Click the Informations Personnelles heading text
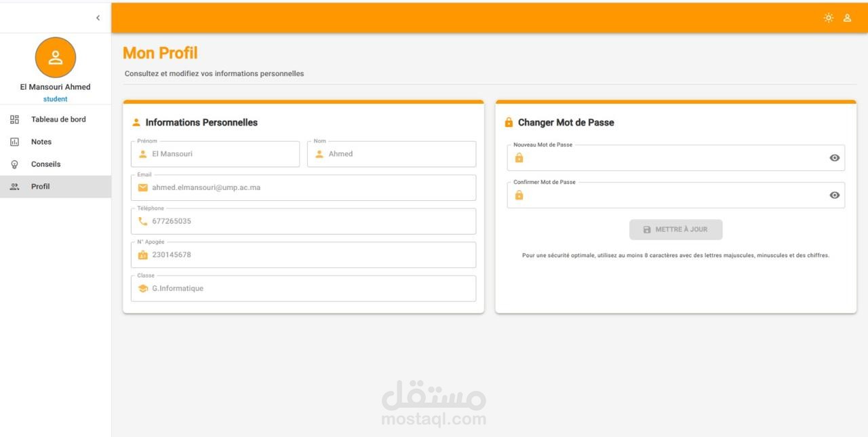The image size is (868, 437). tap(201, 123)
